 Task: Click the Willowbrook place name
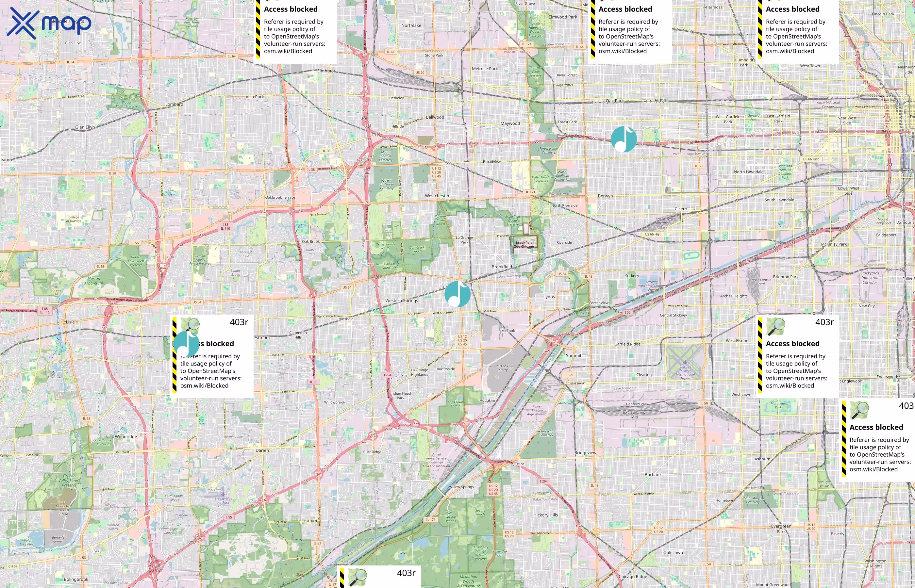(x=335, y=402)
